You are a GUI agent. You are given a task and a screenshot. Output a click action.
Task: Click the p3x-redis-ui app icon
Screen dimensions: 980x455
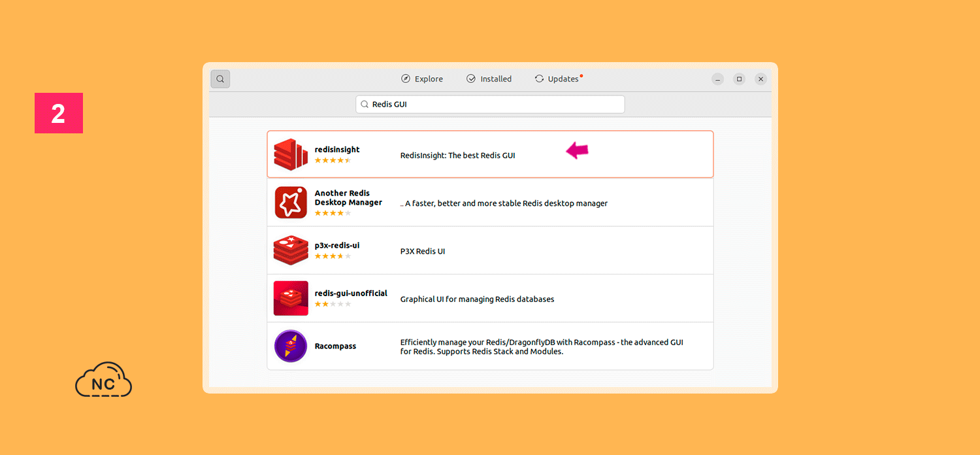point(291,250)
